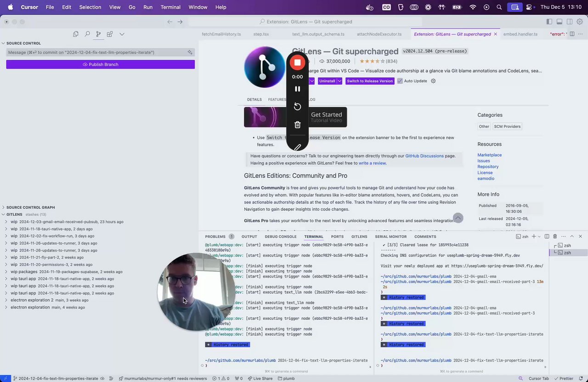
Task: Open the Extensions view icon
Action: point(110,34)
